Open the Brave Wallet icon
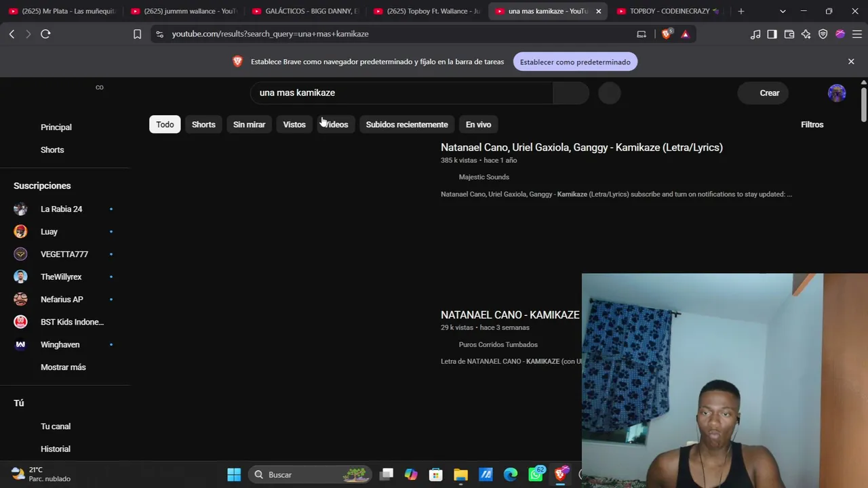Image resolution: width=868 pixels, height=488 pixels. pos(789,34)
